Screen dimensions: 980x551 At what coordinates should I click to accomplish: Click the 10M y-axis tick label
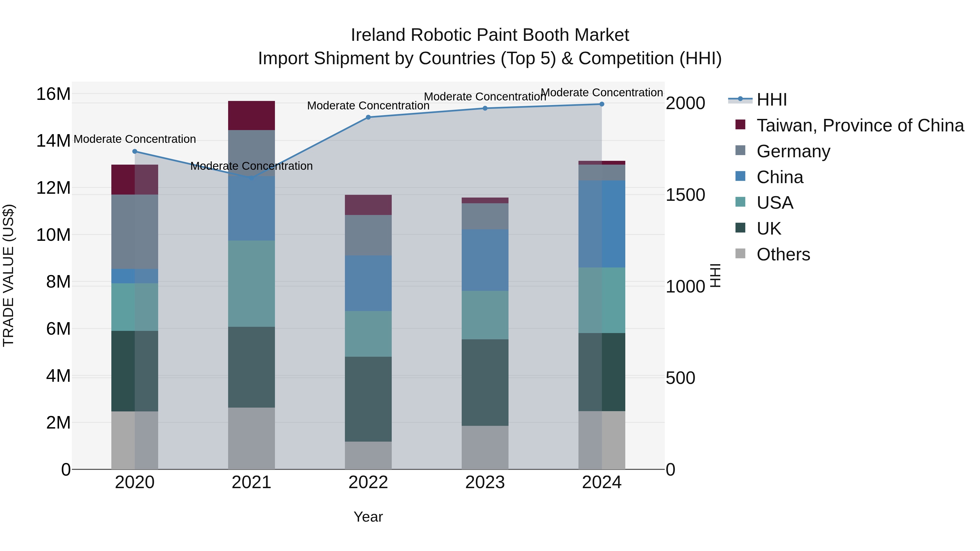tap(53, 235)
